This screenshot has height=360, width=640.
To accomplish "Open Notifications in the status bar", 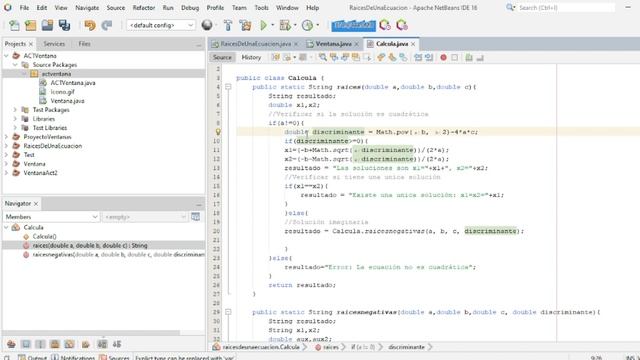I will (x=73, y=357).
